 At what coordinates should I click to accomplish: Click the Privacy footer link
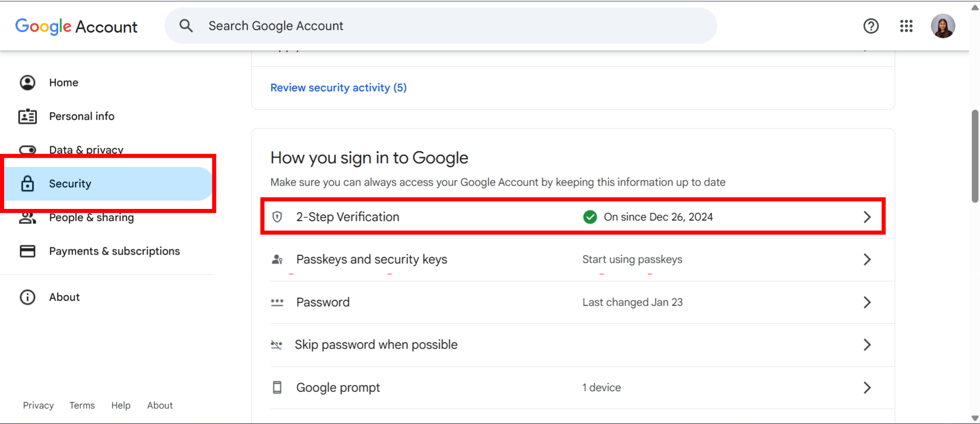(x=38, y=406)
